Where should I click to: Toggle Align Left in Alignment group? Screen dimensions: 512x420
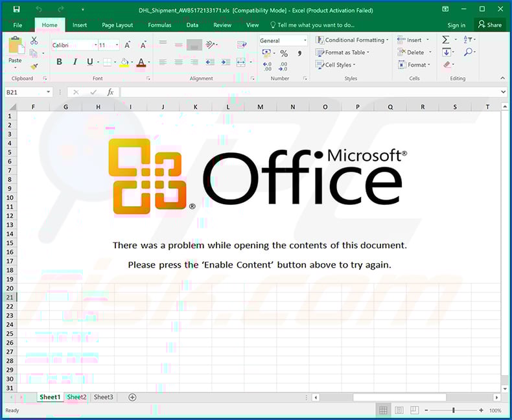pos(163,62)
